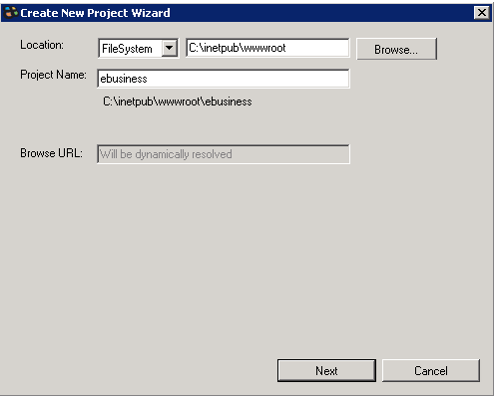This screenshot has width=497, height=396.
Task: Click blank space right of ebusiness text
Action: click(248, 79)
